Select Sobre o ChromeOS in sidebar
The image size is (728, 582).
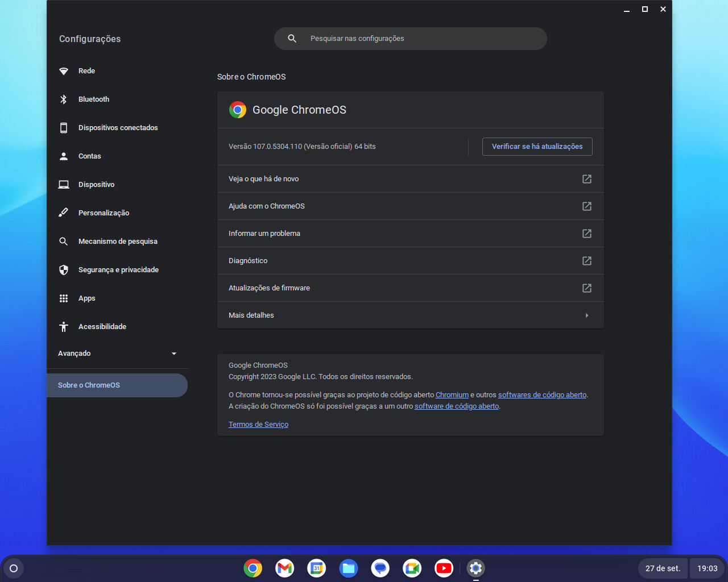tap(117, 385)
